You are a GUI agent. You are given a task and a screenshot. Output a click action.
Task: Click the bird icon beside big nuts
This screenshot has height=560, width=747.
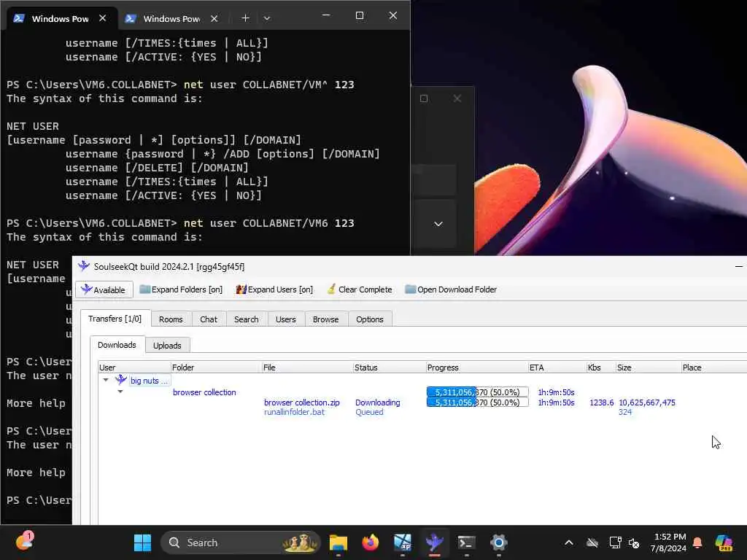coord(121,379)
